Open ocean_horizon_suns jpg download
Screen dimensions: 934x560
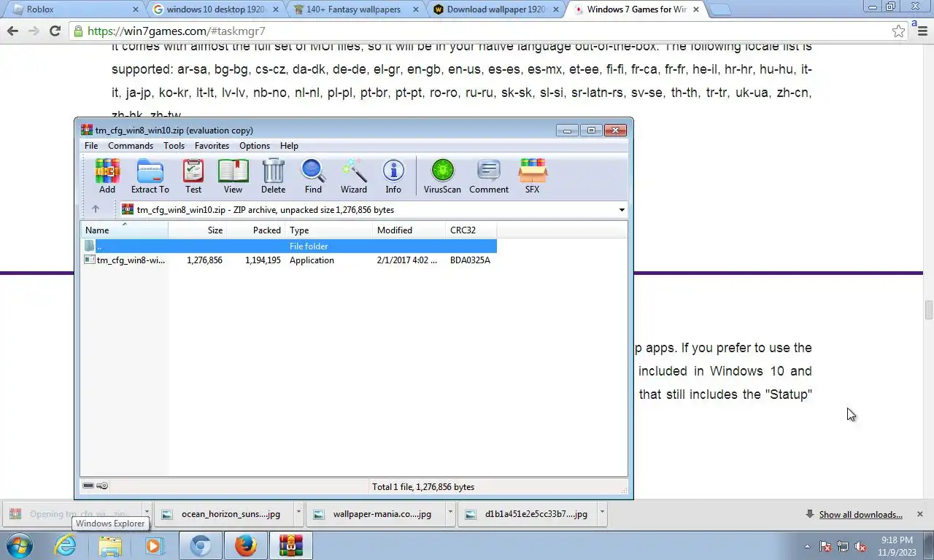pos(225,513)
